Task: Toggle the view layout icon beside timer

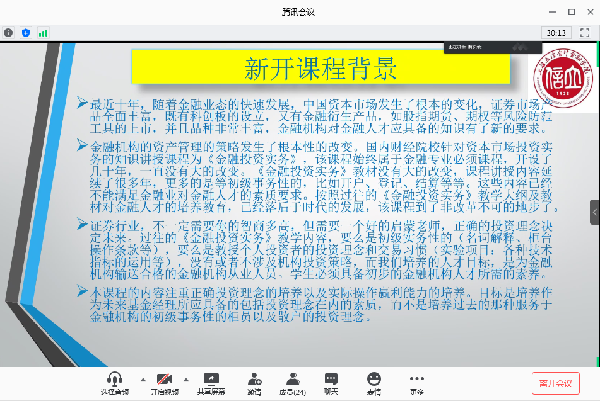Action: (584, 32)
